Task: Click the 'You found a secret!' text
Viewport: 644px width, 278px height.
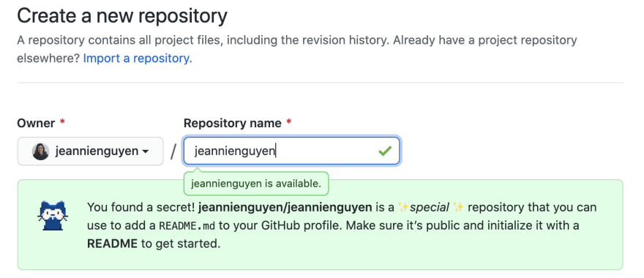Action: 141,207
